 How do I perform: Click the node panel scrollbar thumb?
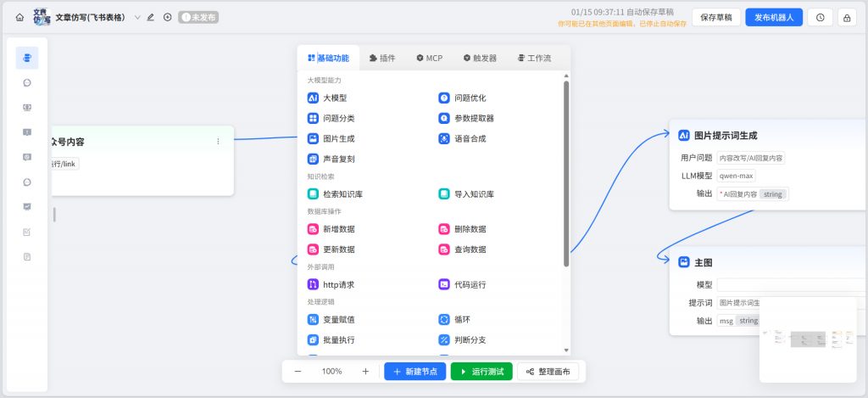tap(565, 173)
